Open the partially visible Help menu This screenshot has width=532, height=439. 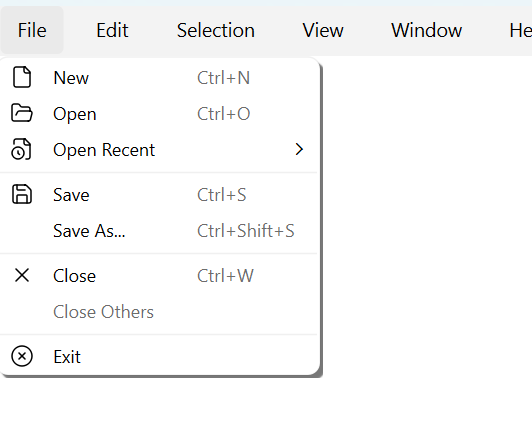click(520, 30)
